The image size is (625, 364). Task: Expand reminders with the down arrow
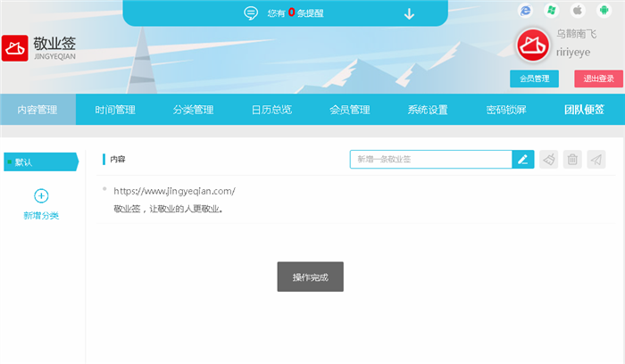click(409, 14)
